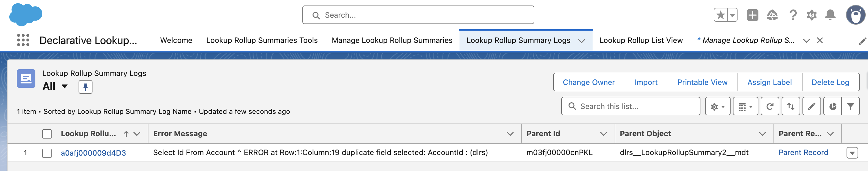868x171 pixels.
Task: Open the Refresh list icon
Action: pos(770,106)
